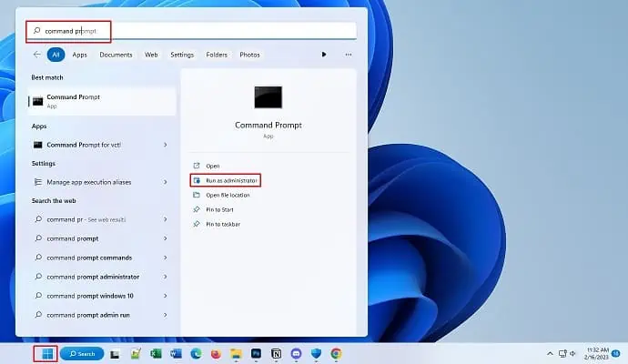Screen dimensions: 628x364
Task: Open File Explorer from taskbar
Action: (x=236, y=353)
